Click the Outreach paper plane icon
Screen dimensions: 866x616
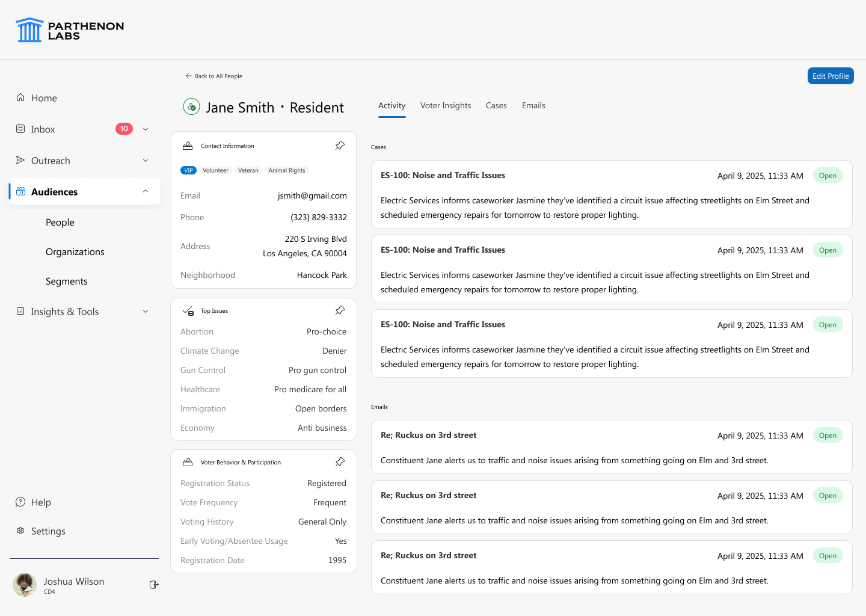point(20,160)
